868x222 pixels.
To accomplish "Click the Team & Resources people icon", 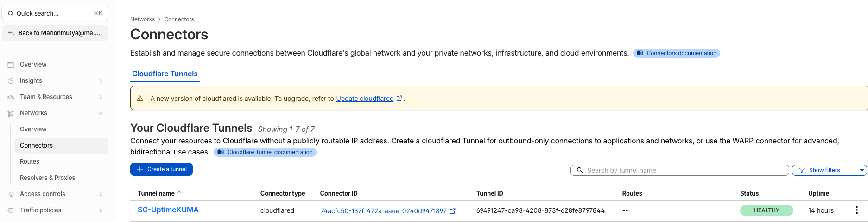I will tap(11, 97).
